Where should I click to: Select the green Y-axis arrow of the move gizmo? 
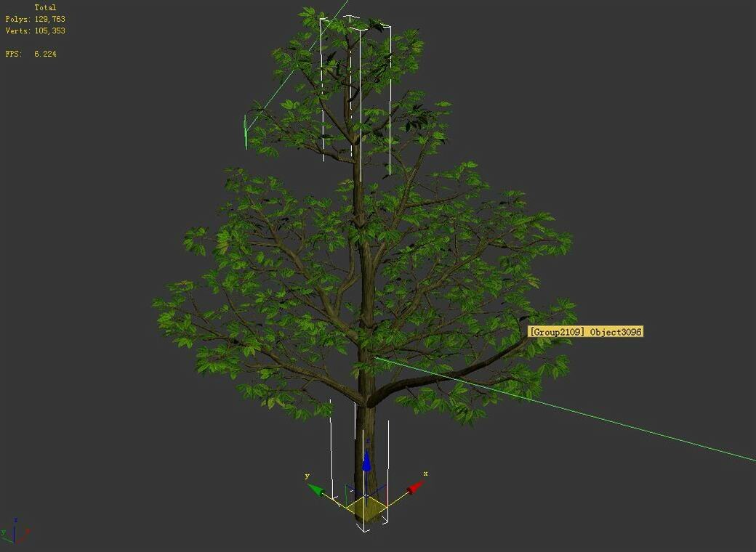pos(317,491)
